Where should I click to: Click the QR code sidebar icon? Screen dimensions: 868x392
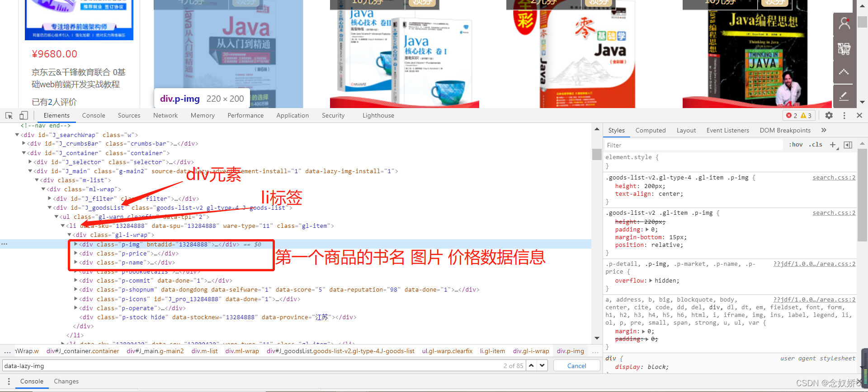pos(844,48)
